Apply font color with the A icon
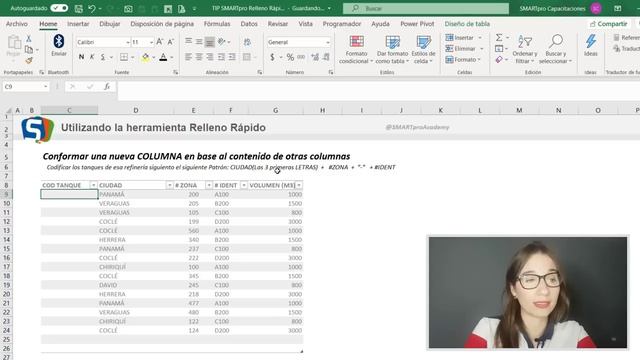640x360 pixels. pyautogui.click(x=163, y=57)
